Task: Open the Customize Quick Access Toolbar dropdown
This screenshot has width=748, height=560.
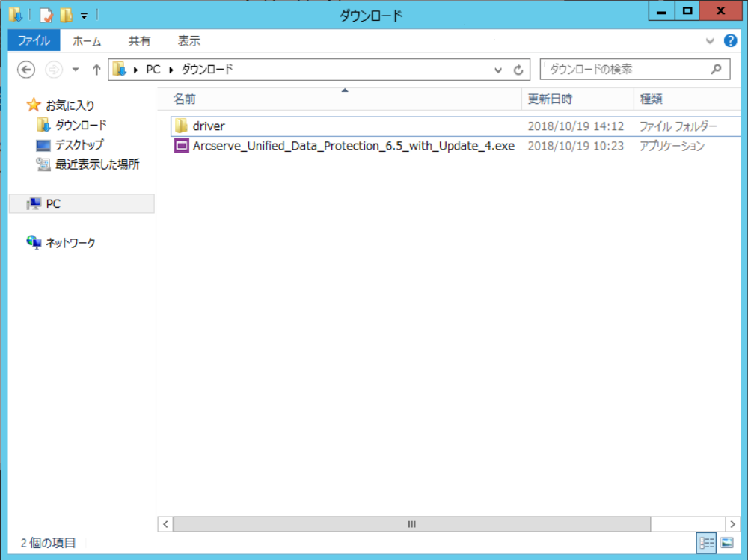Action: coord(84,16)
